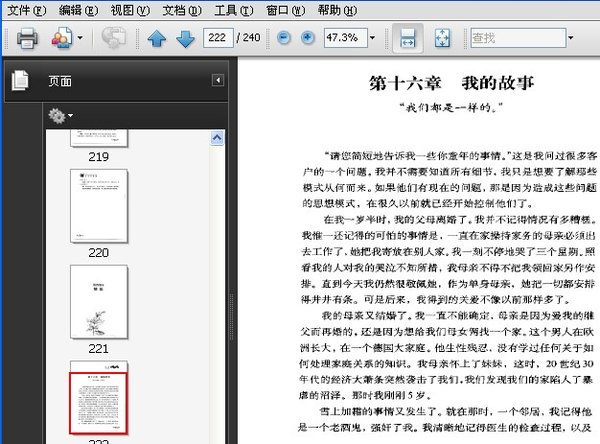Screen dimensions: 600x444
Task: Open the zoom percentage dropdown
Action: coord(374,39)
